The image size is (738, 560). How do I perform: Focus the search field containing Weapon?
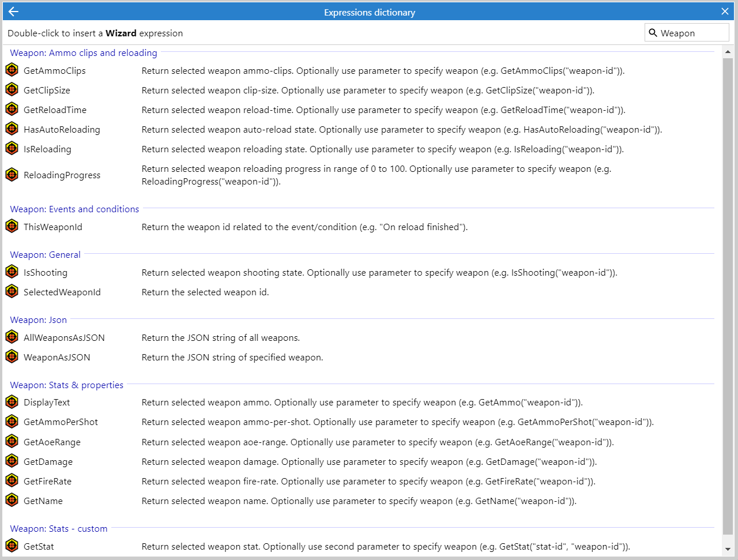(692, 33)
